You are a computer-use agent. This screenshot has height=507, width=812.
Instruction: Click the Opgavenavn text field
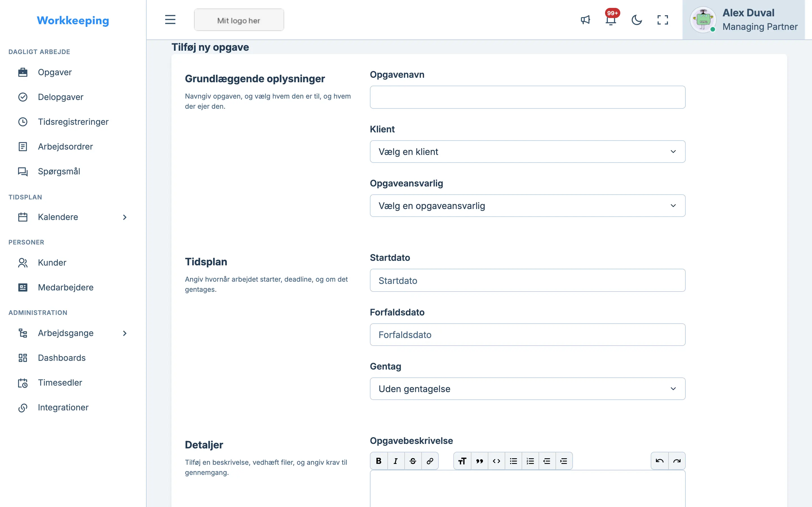[x=528, y=97]
